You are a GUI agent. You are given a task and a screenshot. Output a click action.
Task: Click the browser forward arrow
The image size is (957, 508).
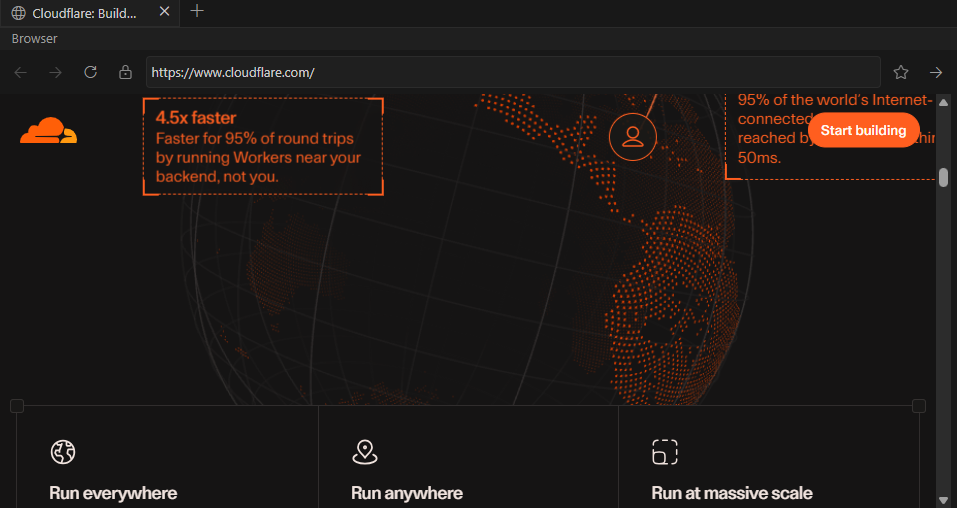(x=56, y=73)
